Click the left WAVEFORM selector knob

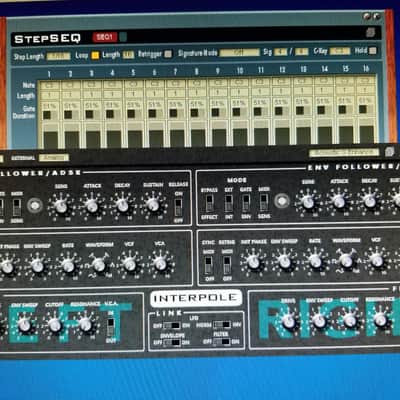click(x=99, y=265)
